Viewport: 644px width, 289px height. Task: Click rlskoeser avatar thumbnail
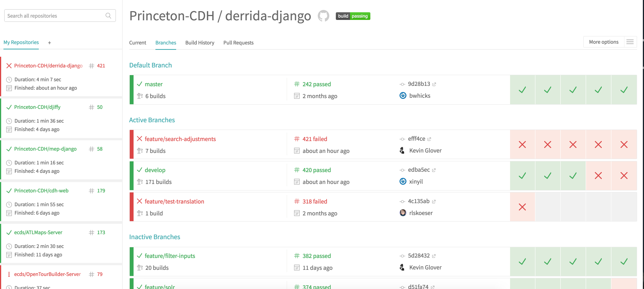[x=403, y=213]
